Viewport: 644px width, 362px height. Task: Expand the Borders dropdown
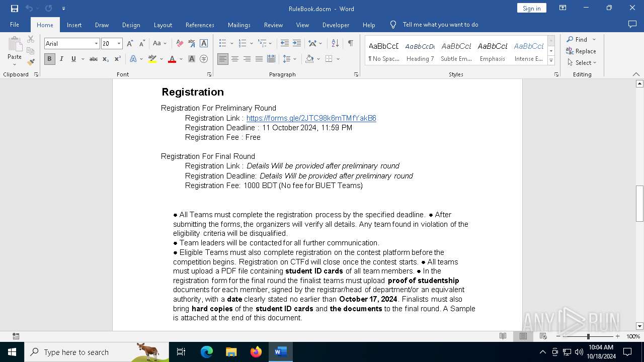click(338, 59)
